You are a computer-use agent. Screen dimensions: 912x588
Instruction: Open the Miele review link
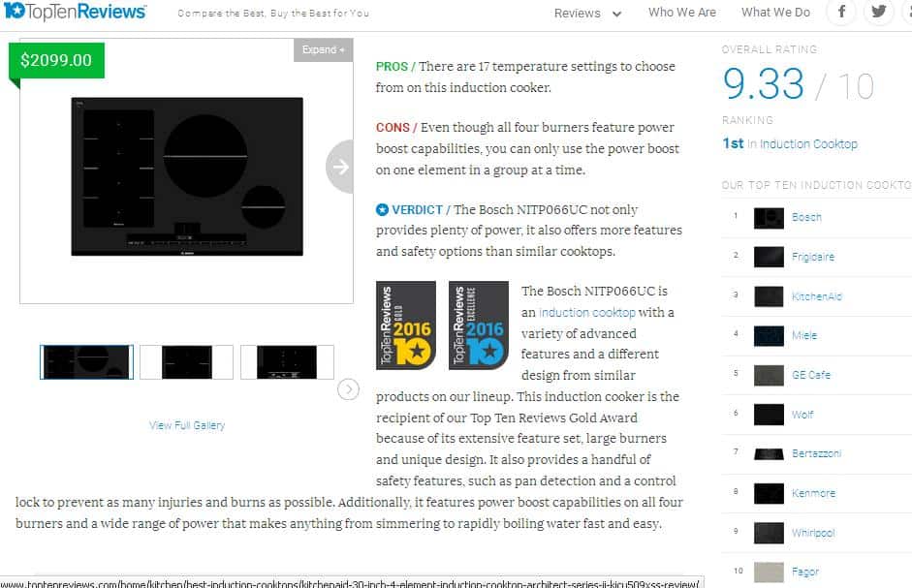[x=804, y=335]
